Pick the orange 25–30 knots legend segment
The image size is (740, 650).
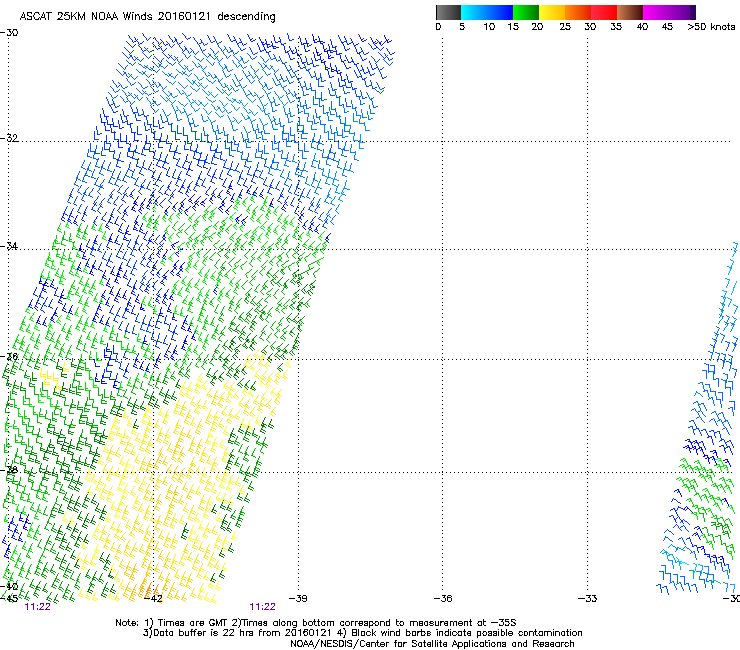pos(578,12)
